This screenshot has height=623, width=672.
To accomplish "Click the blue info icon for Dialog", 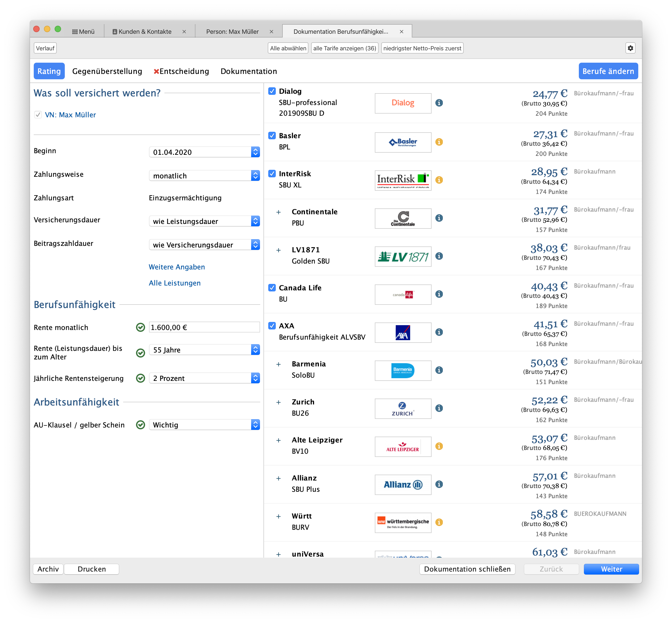I will (439, 103).
